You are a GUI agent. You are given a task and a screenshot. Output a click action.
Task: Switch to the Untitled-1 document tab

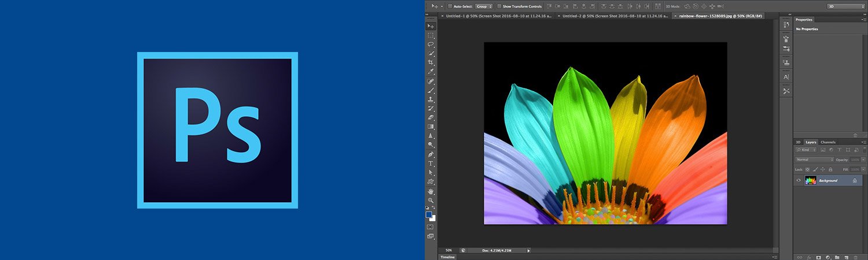pos(499,16)
